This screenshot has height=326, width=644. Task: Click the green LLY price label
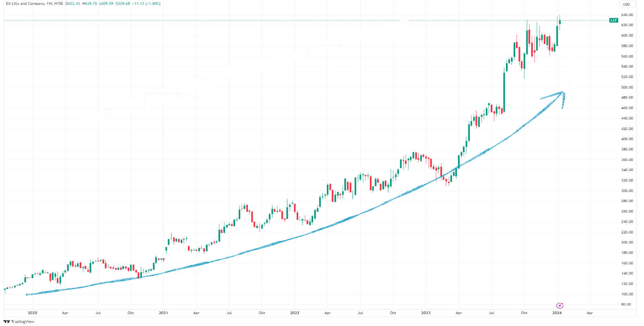point(613,20)
